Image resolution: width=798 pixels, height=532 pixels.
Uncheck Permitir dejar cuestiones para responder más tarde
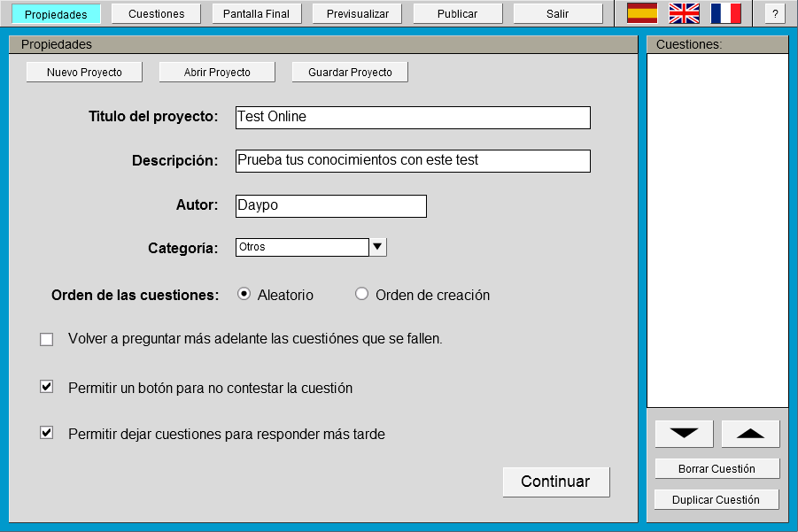[x=46, y=433]
